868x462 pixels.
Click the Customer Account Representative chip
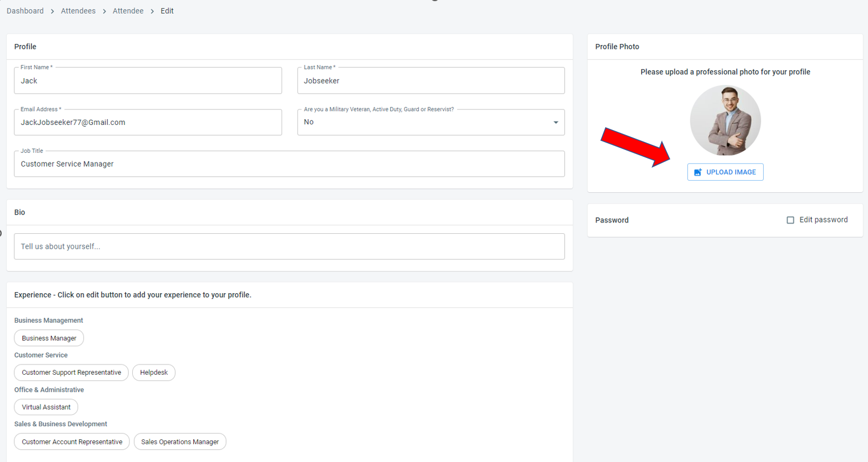coord(72,441)
